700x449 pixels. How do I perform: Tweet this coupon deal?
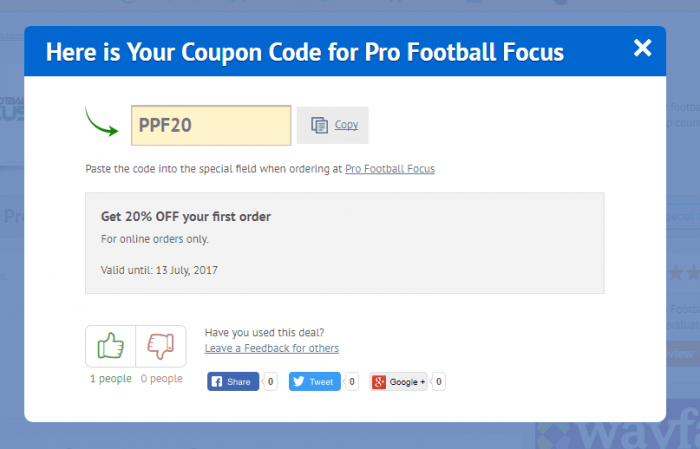click(x=315, y=382)
